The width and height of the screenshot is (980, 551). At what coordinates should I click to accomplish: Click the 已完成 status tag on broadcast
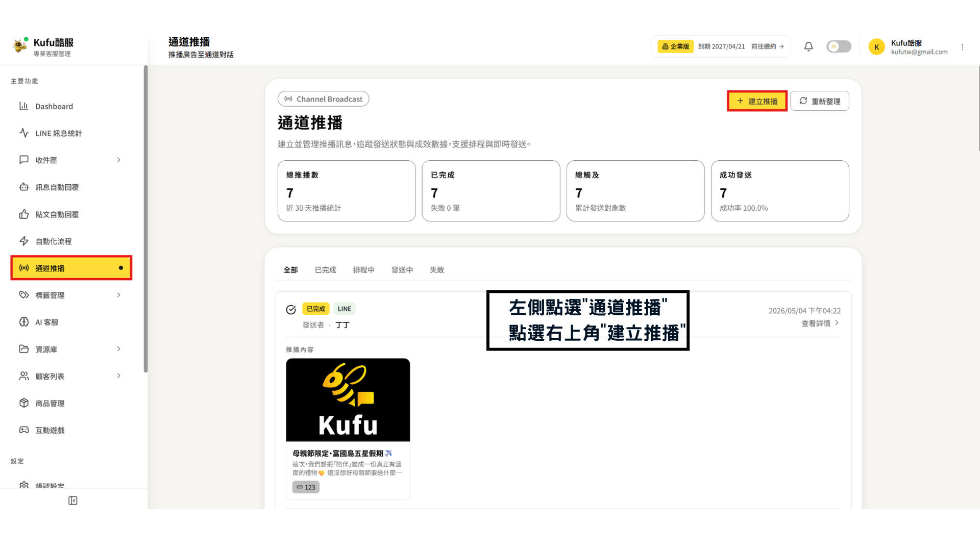pyautogui.click(x=316, y=309)
